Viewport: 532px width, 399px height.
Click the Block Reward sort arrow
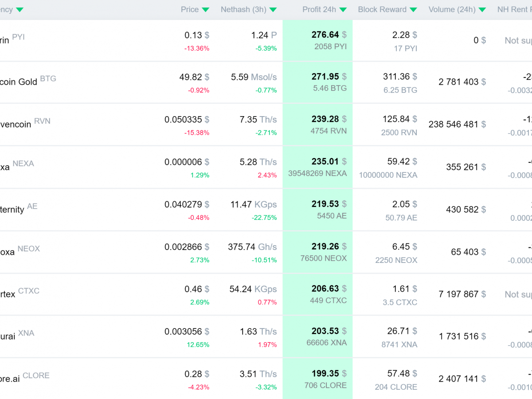(413, 9)
